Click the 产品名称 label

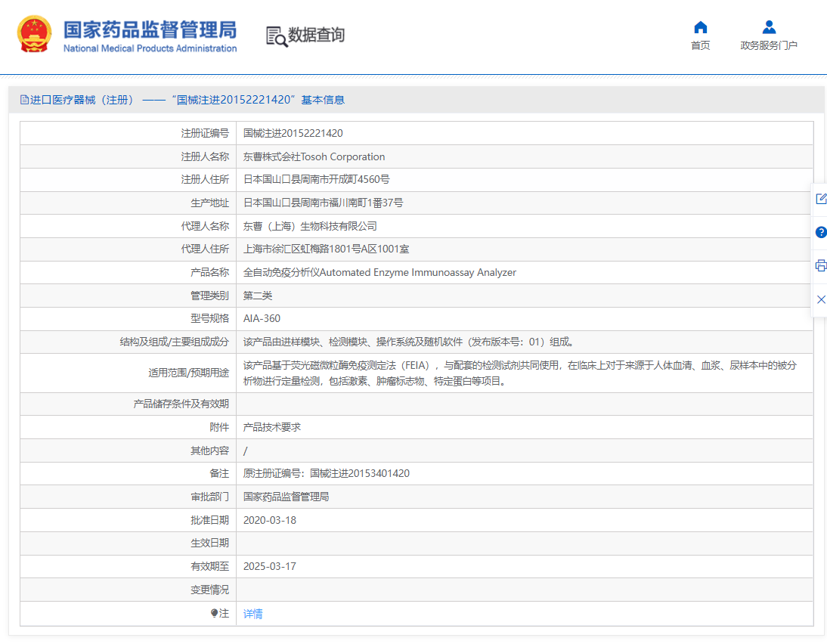(x=210, y=272)
